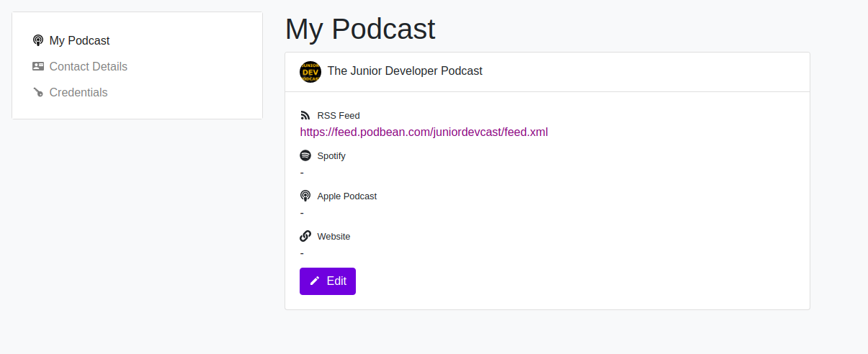Click the key icon next to Credentials
Image resolution: width=868 pixels, height=354 pixels.
click(x=38, y=92)
